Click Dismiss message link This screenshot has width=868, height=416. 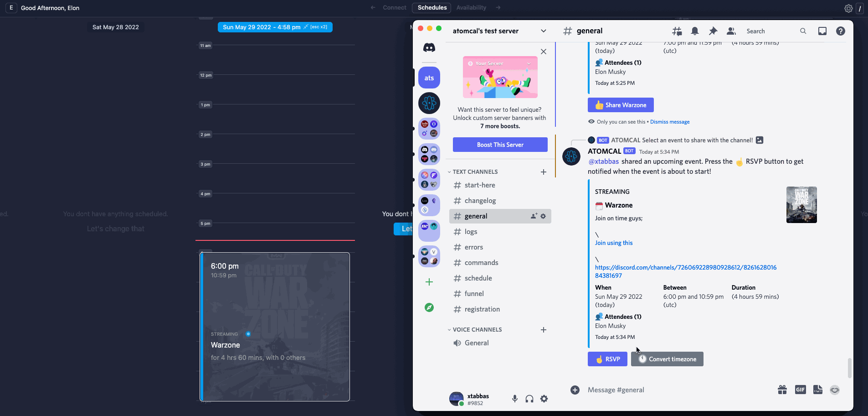click(x=670, y=122)
